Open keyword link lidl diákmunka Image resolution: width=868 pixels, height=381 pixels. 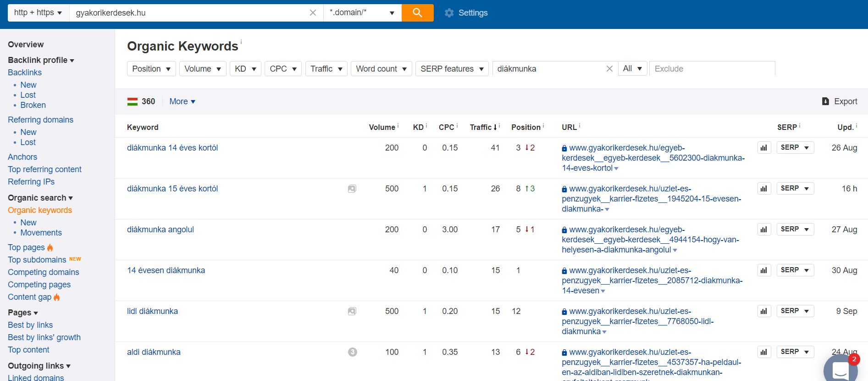click(152, 311)
